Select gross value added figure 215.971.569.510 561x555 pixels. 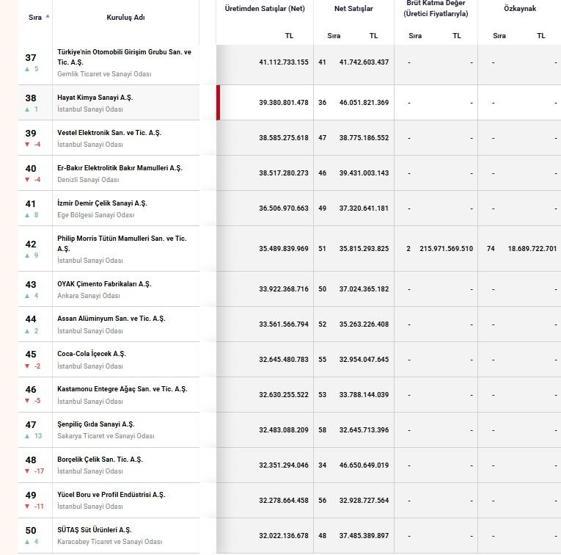[446, 248]
